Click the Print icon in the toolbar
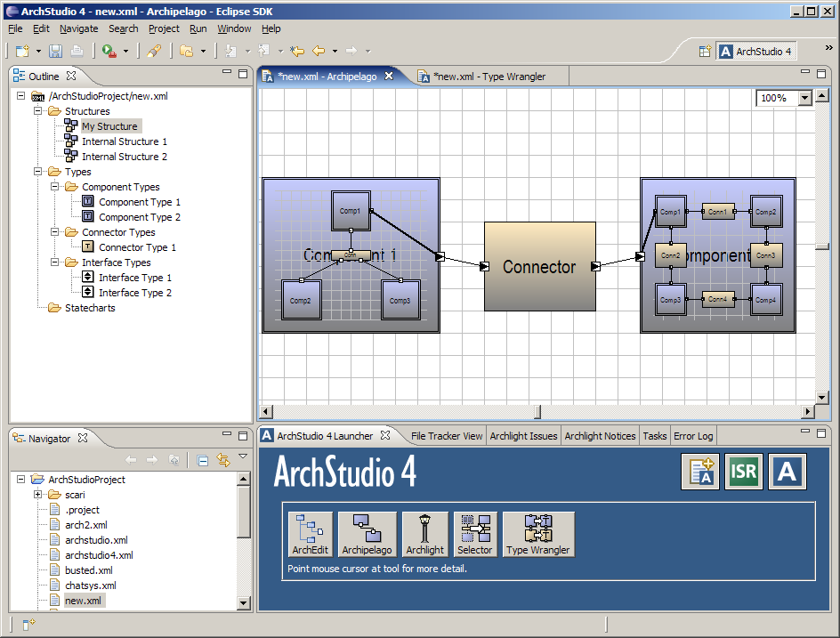840x638 pixels. pyautogui.click(x=77, y=51)
